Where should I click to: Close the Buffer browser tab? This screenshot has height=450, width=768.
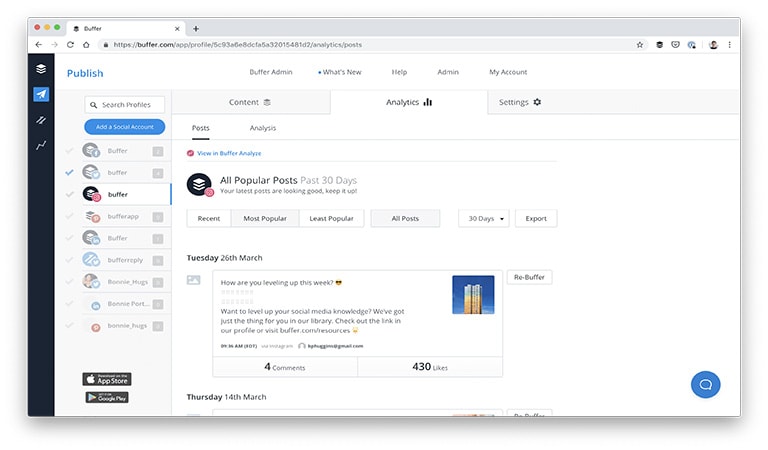point(177,29)
